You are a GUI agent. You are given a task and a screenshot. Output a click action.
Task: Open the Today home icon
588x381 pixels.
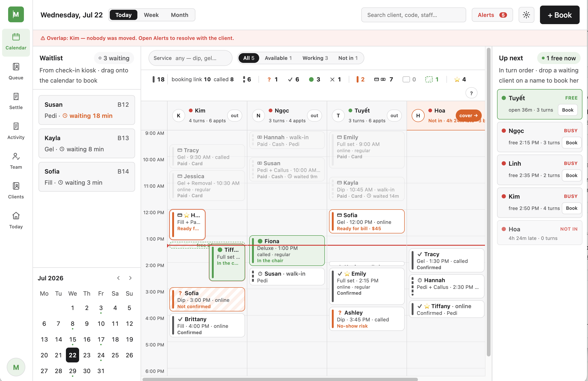click(16, 221)
